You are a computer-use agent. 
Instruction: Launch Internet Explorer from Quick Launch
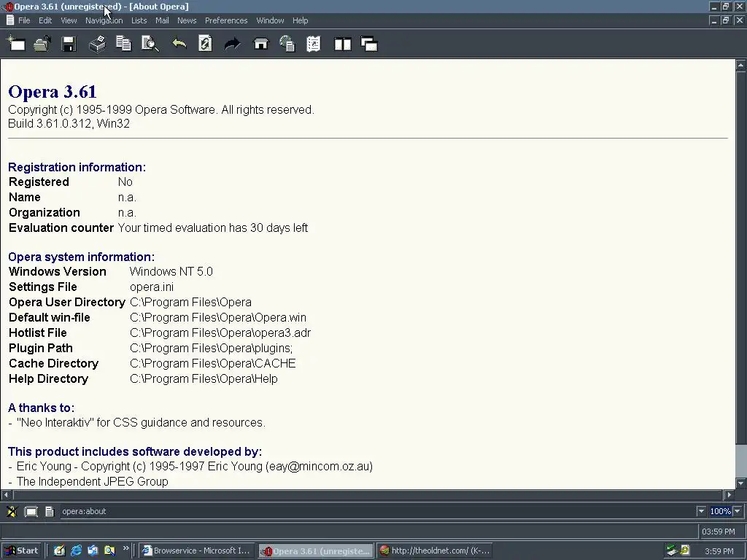76,551
